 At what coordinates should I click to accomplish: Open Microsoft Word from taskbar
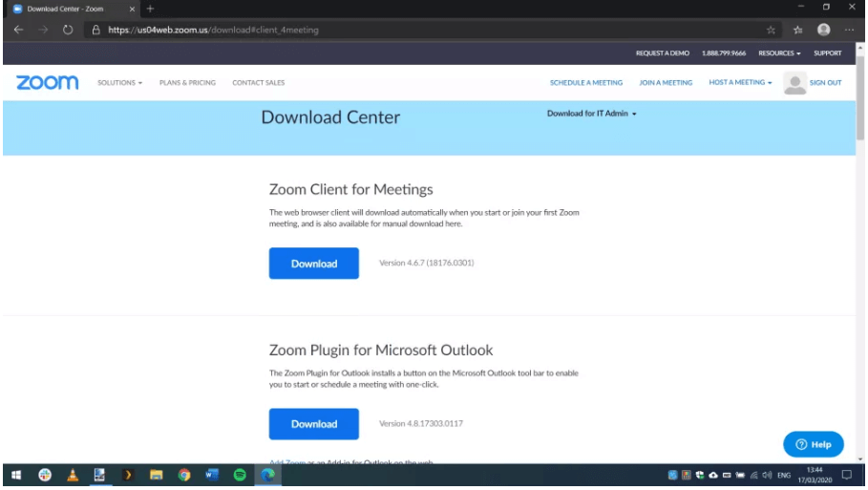pos(212,475)
